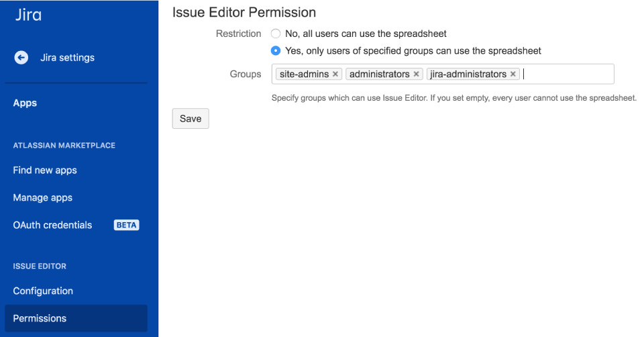Click the Groups input field
The height and width of the screenshot is (337, 644).
[443, 74]
